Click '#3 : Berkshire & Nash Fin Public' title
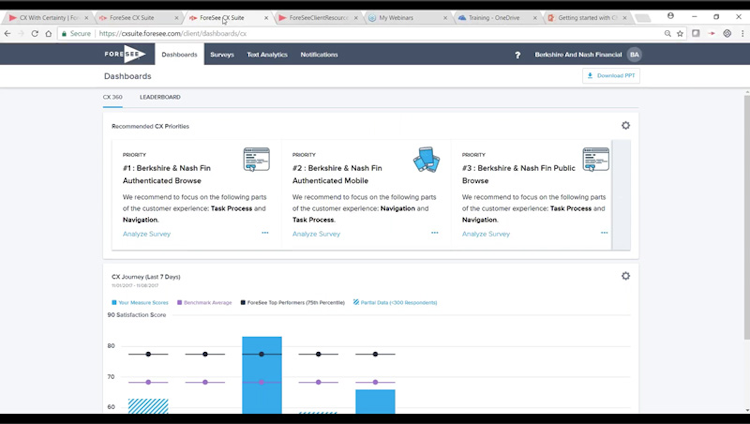Screen dimensions: 750x424 click(518, 168)
